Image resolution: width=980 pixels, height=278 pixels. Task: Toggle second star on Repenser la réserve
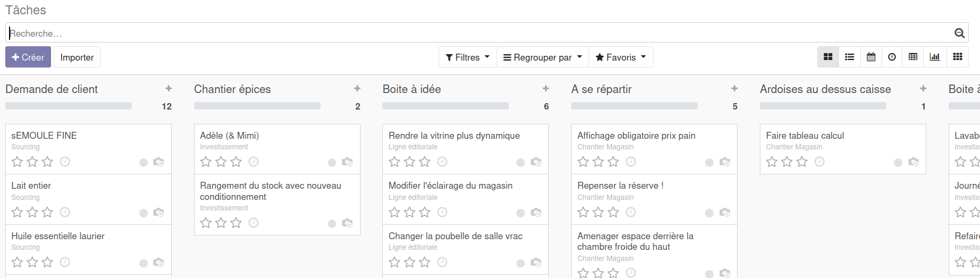[598, 212]
